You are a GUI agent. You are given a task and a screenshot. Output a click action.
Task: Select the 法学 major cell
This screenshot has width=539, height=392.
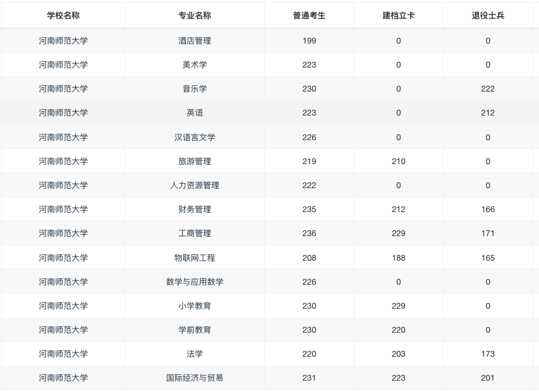coord(195,354)
